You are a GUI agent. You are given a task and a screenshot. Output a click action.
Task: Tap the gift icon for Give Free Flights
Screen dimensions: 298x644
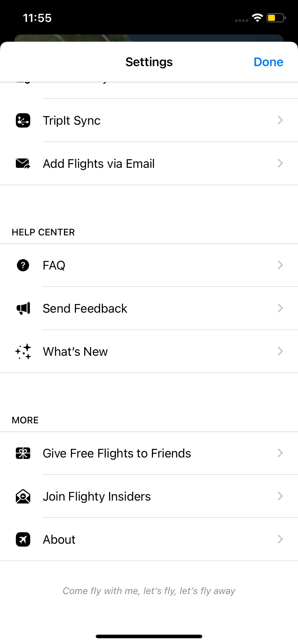[x=23, y=453]
